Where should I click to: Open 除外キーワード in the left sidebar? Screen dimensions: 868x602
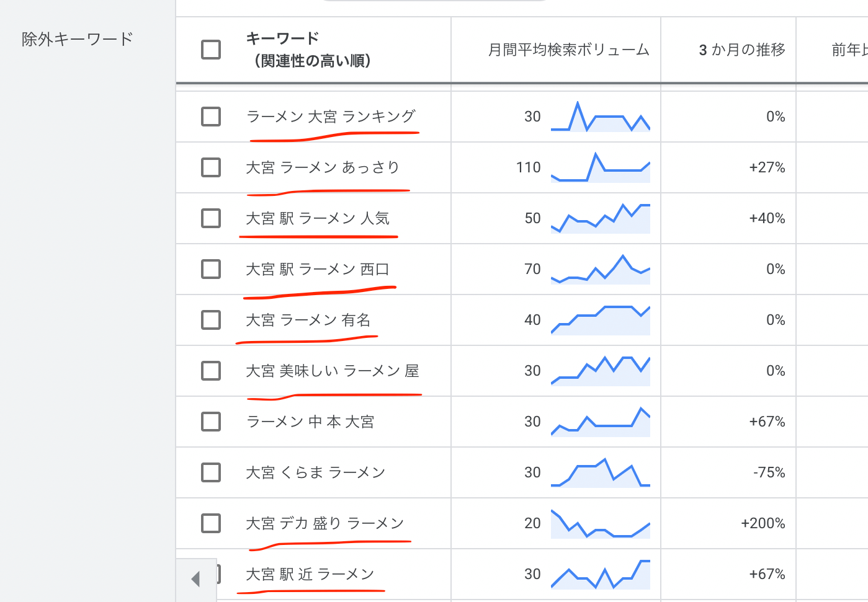coord(77,39)
